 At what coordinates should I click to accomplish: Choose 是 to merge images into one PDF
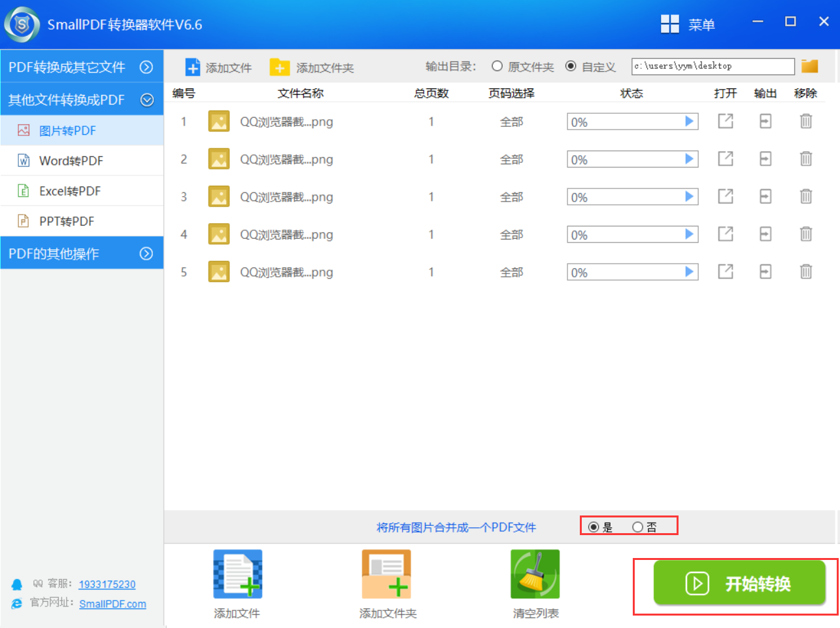[x=594, y=527]
